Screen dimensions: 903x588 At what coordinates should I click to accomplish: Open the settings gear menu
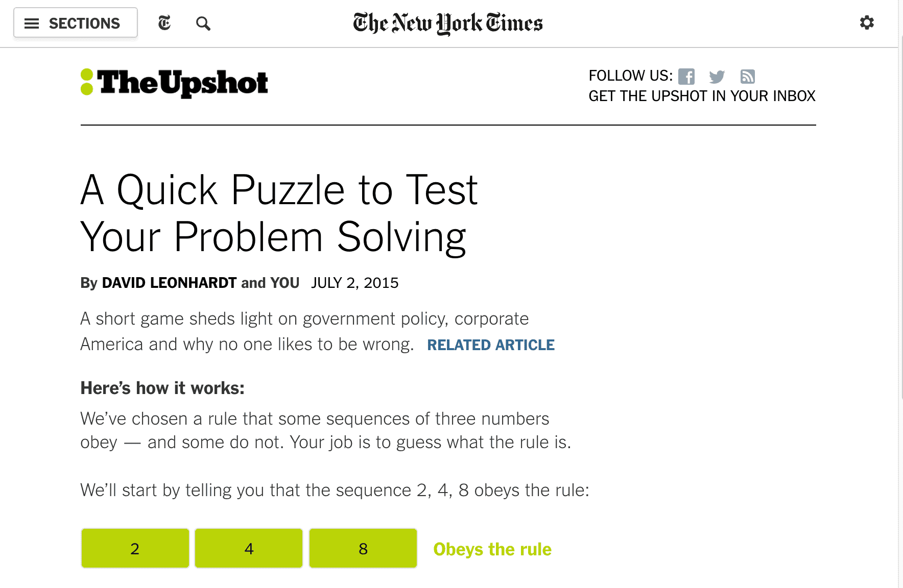867,22
